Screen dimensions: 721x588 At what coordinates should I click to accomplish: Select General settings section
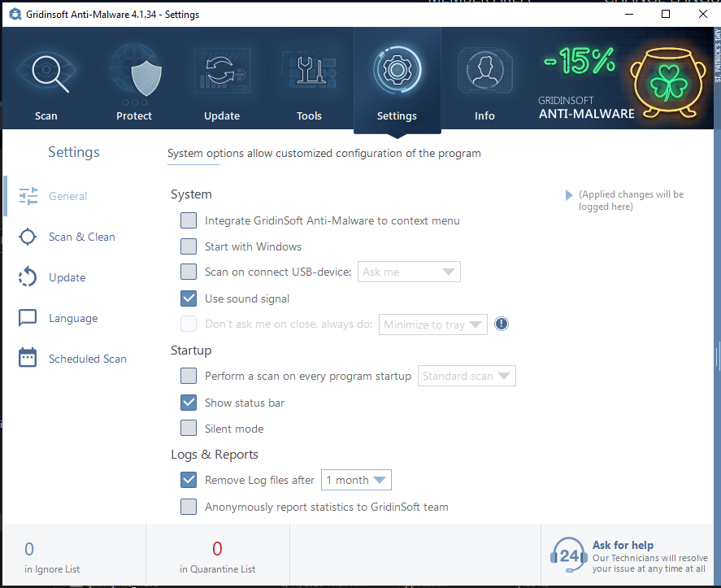coord(67,196)
